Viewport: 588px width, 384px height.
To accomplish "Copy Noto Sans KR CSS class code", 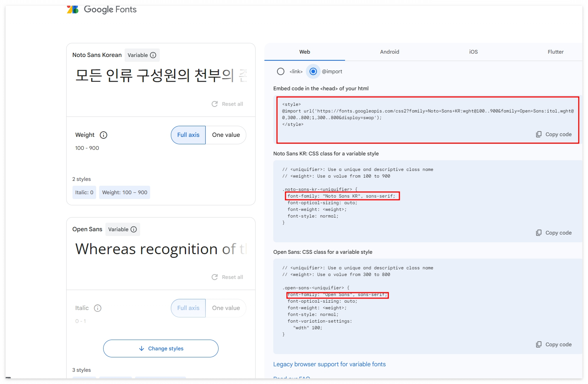I will [x=554, y=233].
